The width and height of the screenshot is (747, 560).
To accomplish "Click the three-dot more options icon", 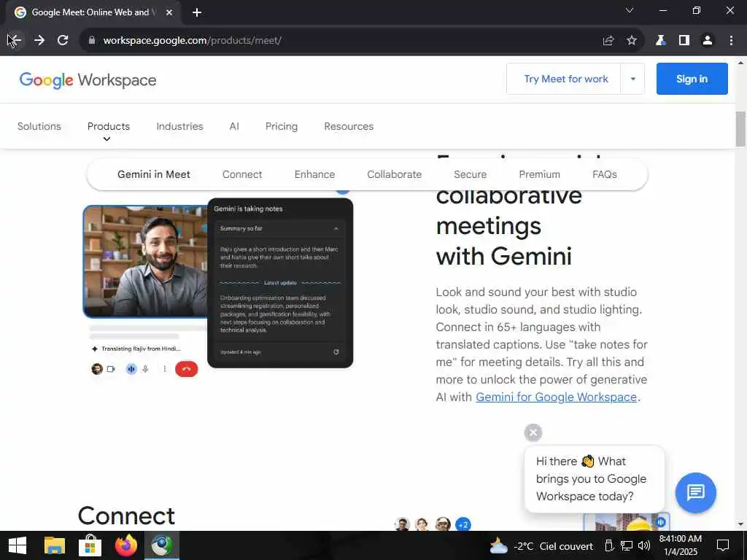I will pos(165,369).
